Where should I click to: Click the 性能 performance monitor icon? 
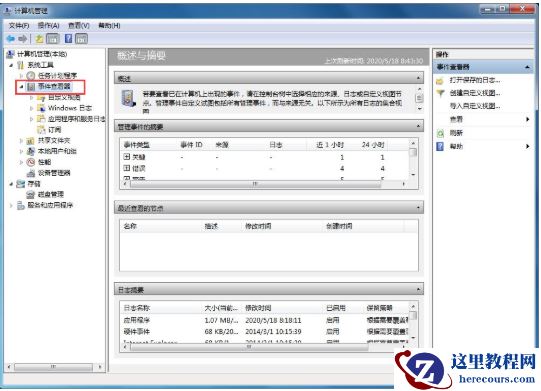click(31, 162)
